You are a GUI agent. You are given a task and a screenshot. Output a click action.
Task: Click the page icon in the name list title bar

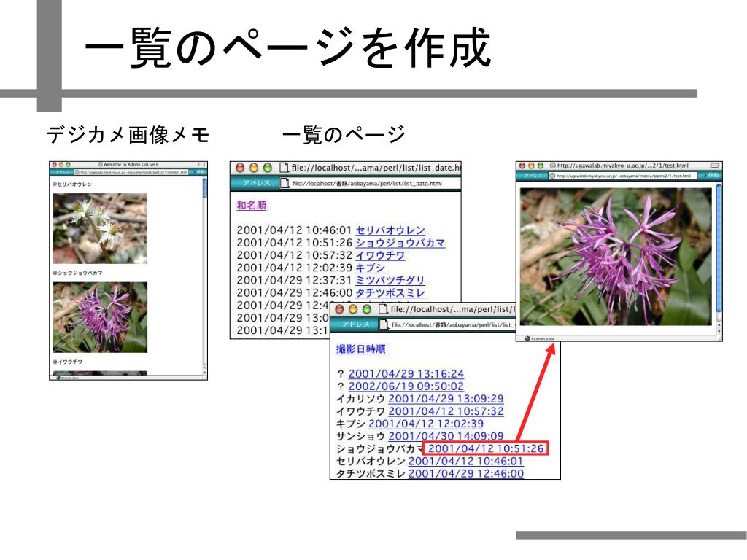(384, 309)
